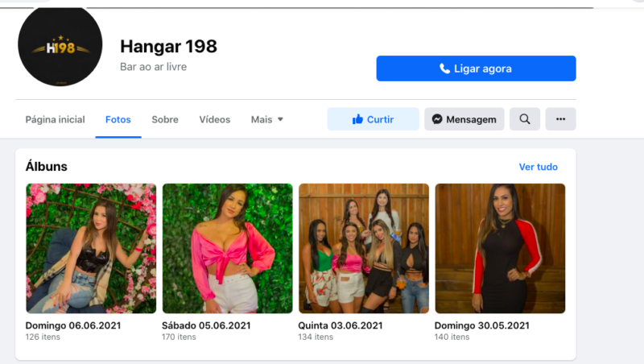644x364 pixels.
Task: Click the Sábado 05.06.2021 album title
Action: (206, 325)
